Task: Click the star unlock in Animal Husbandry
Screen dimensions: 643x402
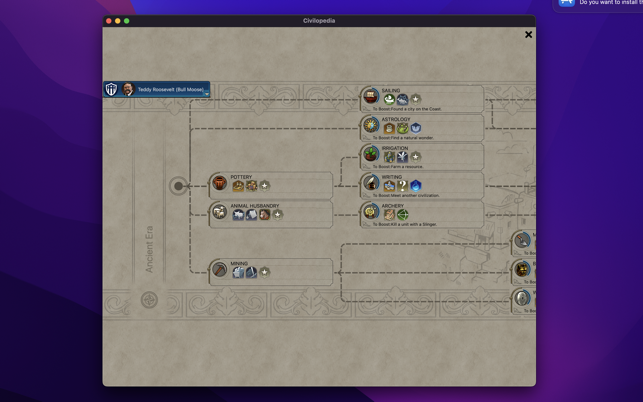Action: coord(278,215)
